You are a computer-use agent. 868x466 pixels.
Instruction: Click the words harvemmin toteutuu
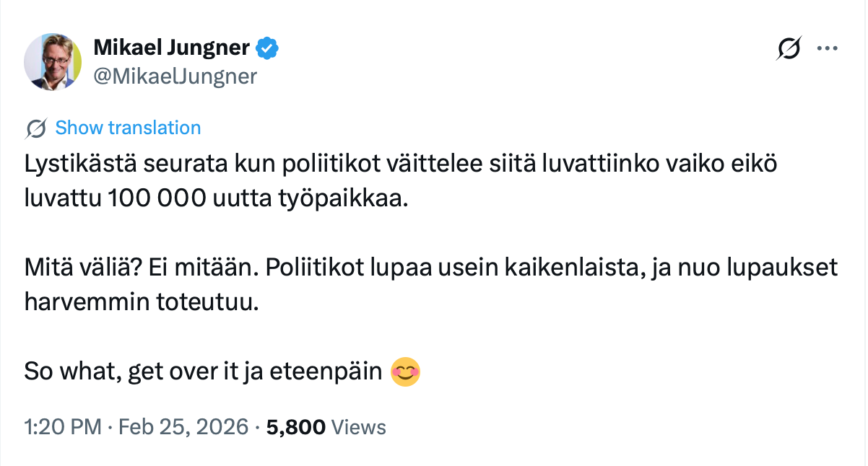click(x=141, y=302)
